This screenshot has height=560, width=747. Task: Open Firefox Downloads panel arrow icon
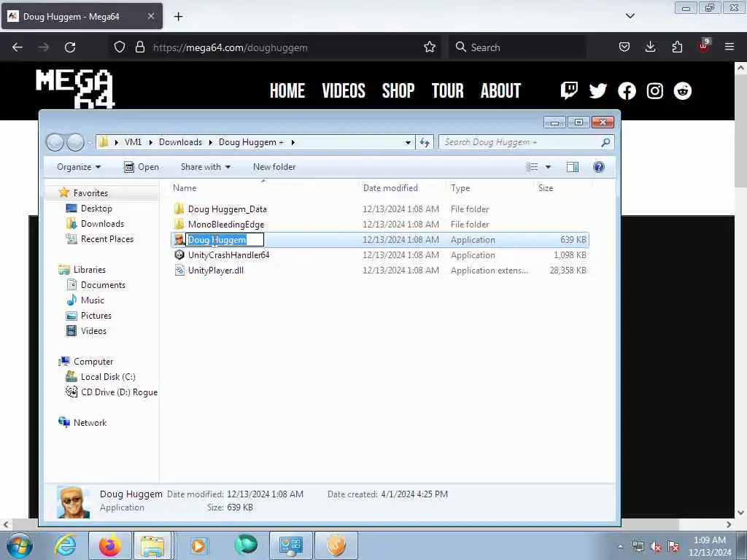pos(650,47)
